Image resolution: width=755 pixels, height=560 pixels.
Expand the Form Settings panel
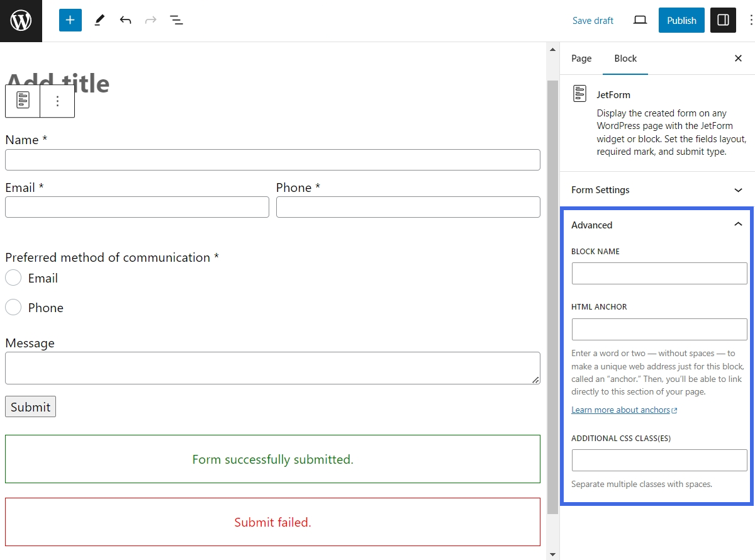[x=657, y=190]
